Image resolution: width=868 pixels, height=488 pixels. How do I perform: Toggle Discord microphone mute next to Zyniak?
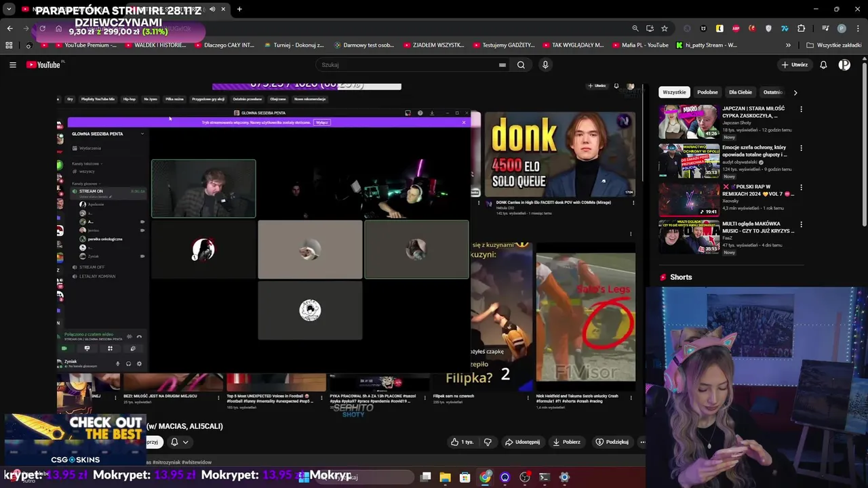pyautogui.click(x=117, y=364)
